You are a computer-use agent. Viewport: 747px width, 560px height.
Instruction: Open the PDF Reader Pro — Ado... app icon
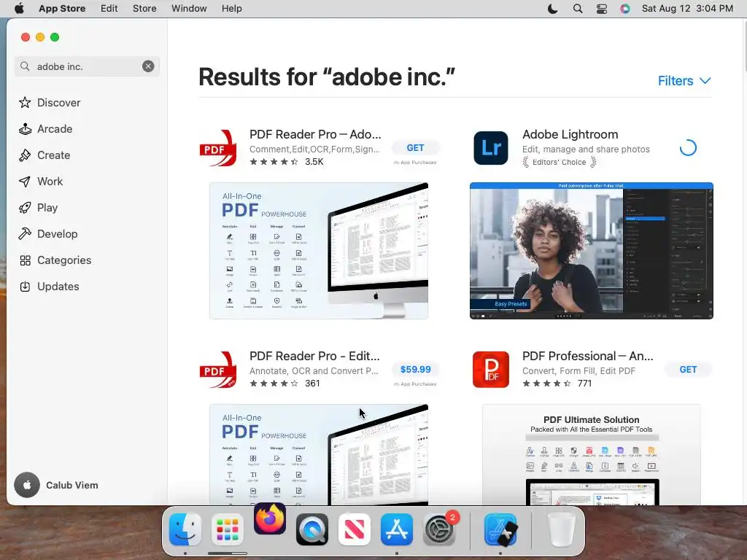tap(218, 148)
